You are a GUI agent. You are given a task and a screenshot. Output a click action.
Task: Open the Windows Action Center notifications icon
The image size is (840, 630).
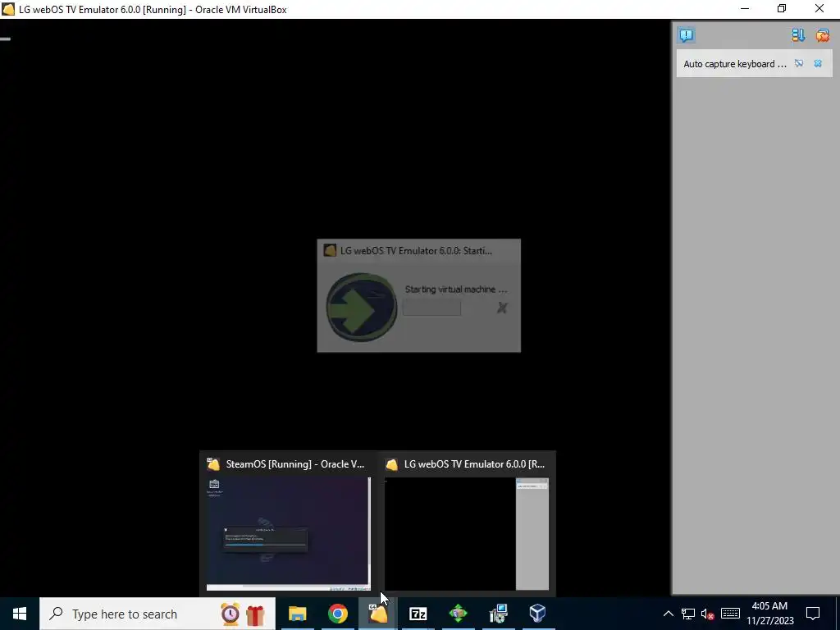(813, 614)
